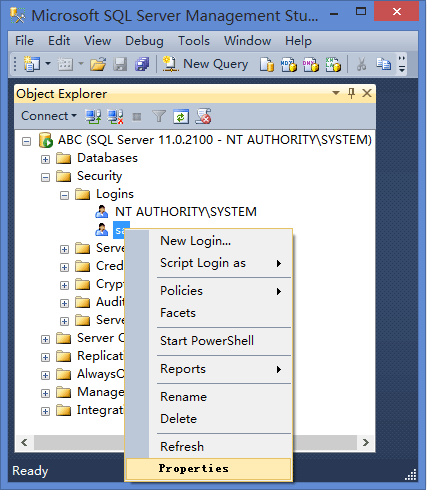
Task: Open the Reports submenu
Action: [220, 369]
